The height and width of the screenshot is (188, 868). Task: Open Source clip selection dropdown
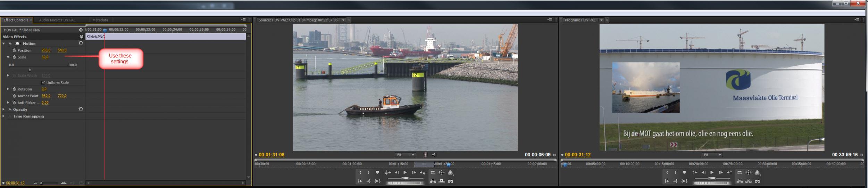[x=343, y=20]
